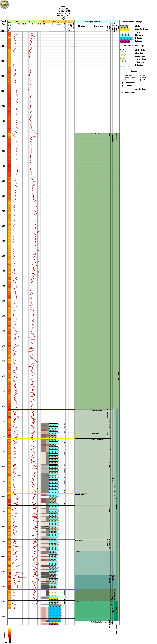Click the Viola Limestone formation label
The width and height of the screenshot is (157, 644).
pos(96,602)
